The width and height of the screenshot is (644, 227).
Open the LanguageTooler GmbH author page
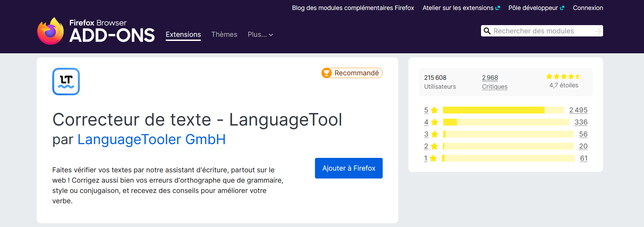[x=152, y=139]
